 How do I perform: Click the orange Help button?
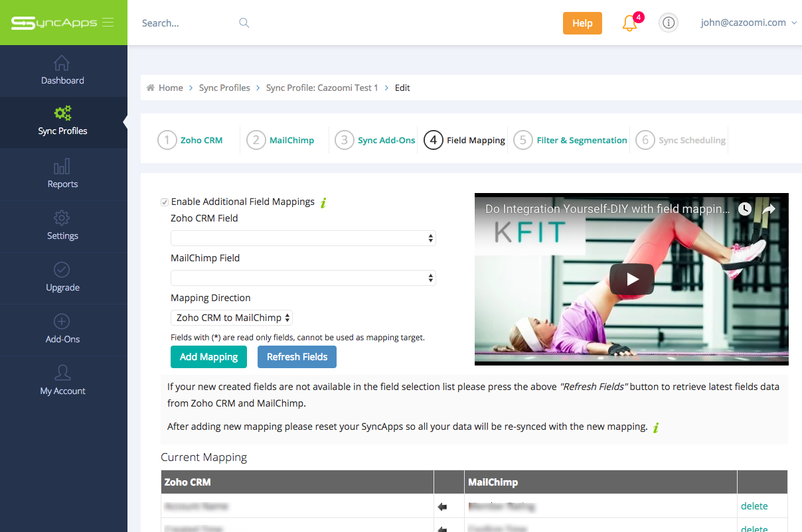[x=582, y=23]
